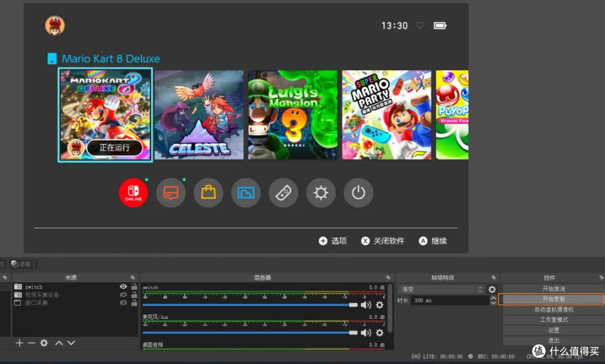Select the 窗口采集 source row
Viewport: 605px width, 364px height.
point(75,303)
